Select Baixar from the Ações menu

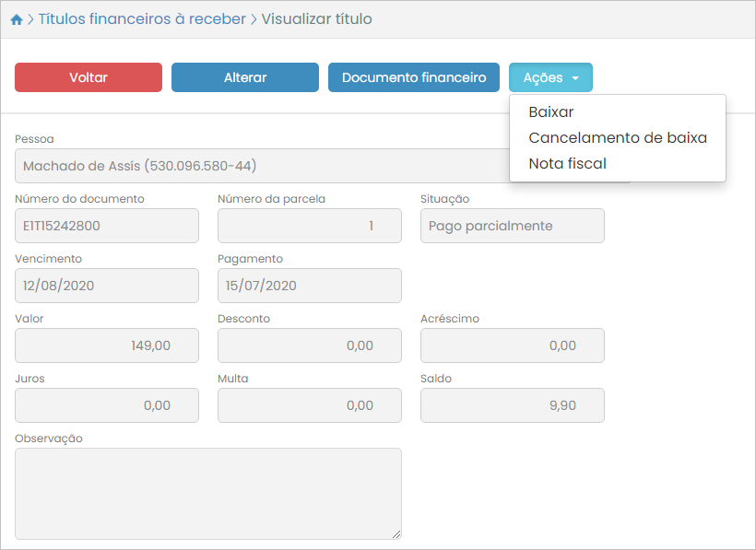tap(551, 112)
